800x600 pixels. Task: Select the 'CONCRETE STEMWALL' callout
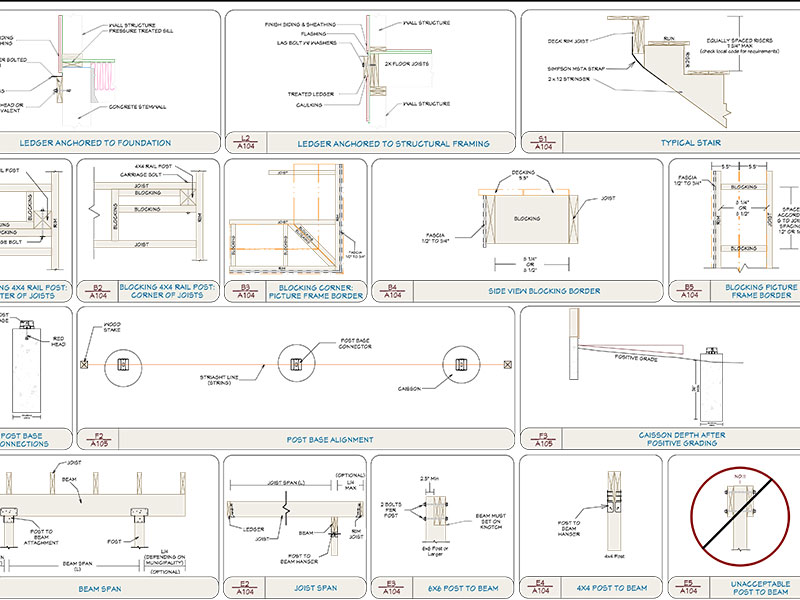pyautogui.click(x=137, y=107)
